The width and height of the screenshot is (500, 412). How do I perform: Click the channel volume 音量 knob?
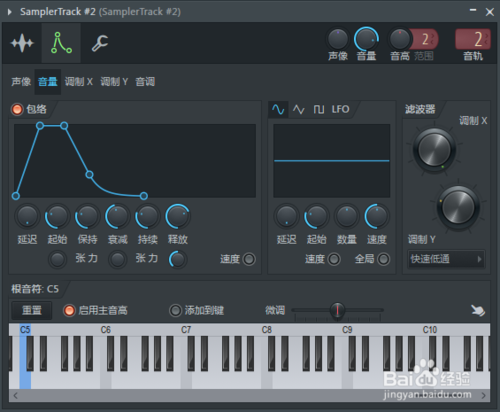pos(366,39)
